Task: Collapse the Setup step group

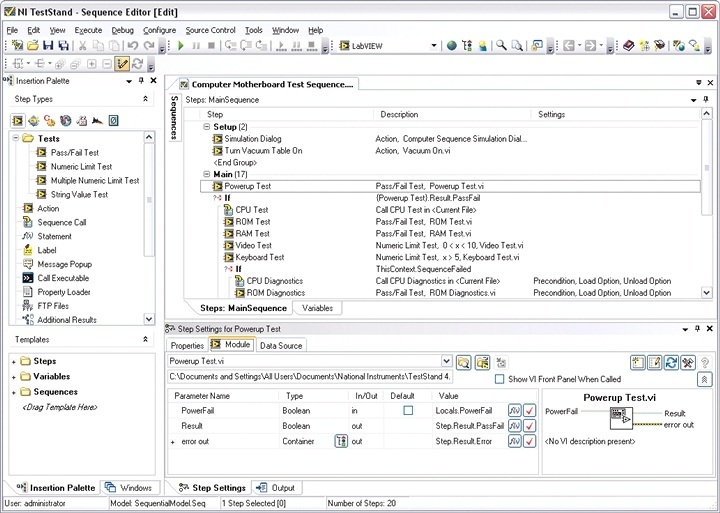Action: (206, 127)
